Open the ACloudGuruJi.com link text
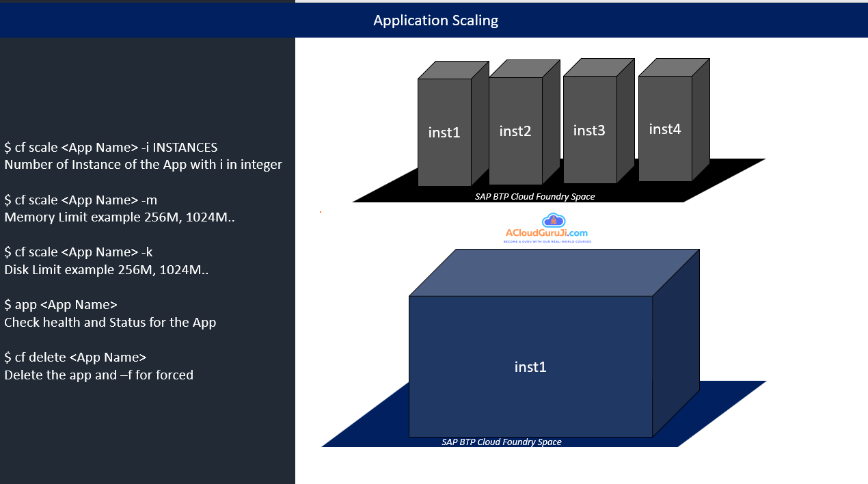Screen dimensions: 868x484 pyautogui.click(x=547, y=233)
